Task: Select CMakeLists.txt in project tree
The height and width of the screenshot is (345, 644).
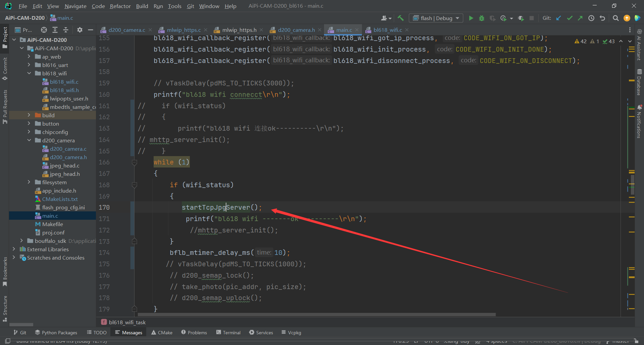Action: (60, 199)
